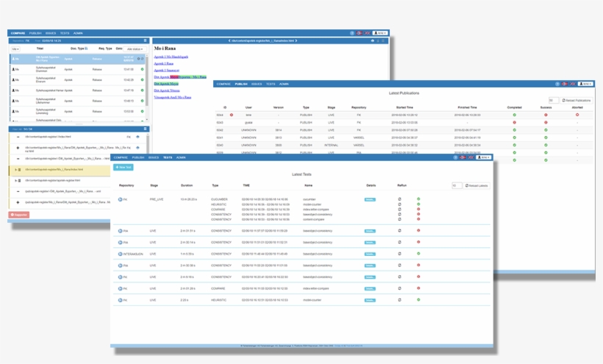Click the Reload Publications button
Screen dimensions: 603x364
tap(576, 100)
